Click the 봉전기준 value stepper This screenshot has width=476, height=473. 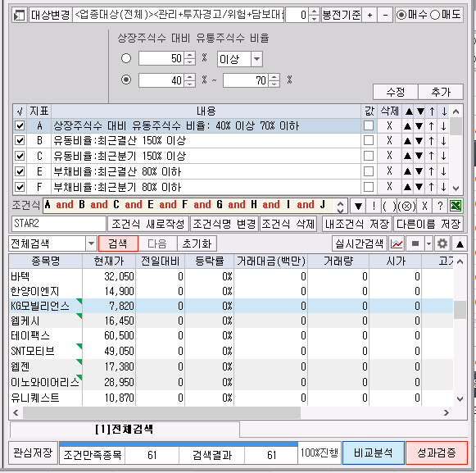315,15
